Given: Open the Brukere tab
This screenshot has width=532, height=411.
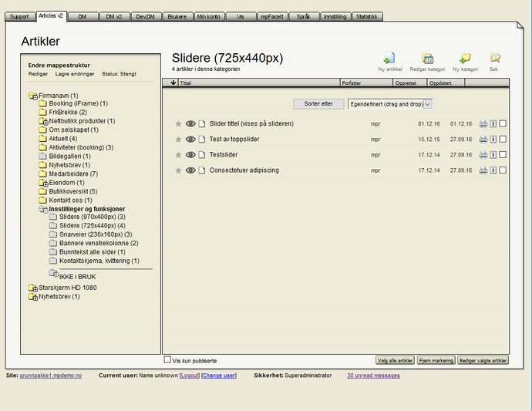Looking at the screenshot, I should pos(177,16).
